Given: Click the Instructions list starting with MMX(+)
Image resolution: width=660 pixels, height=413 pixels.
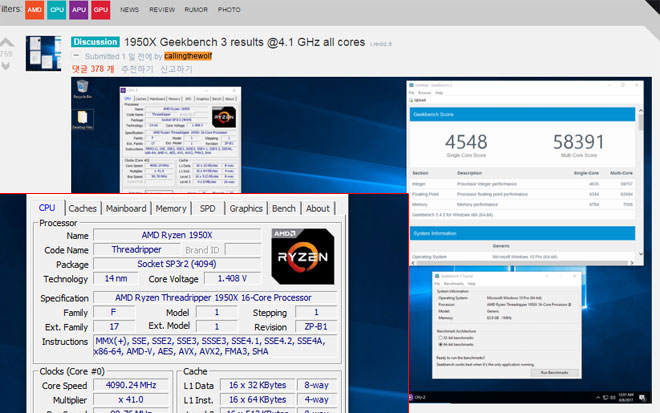Looking at the screenshot, I should pos(215,346).
